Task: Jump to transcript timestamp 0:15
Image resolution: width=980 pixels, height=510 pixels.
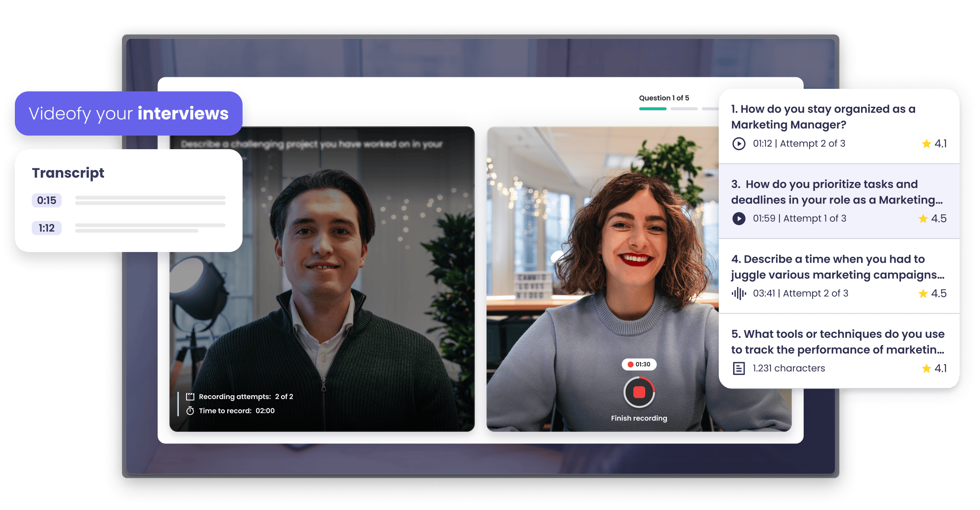Action: click(x=47, y=200)
